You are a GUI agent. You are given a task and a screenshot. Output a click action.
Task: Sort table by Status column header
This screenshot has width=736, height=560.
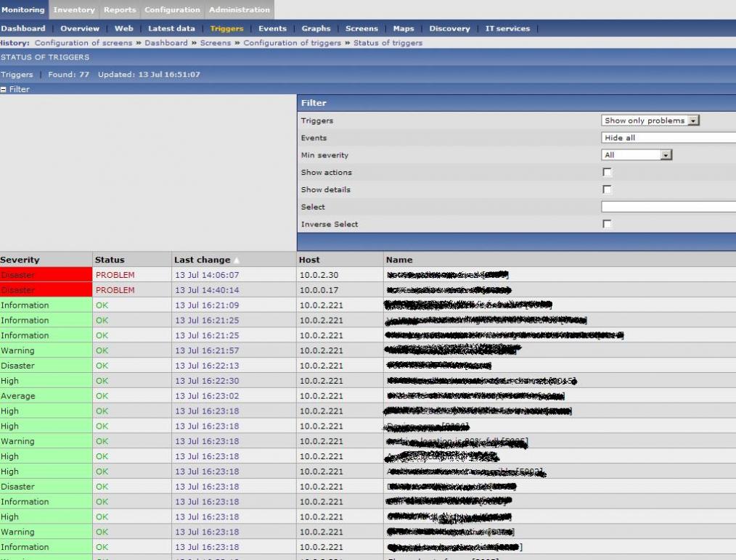tap(110, 260)
